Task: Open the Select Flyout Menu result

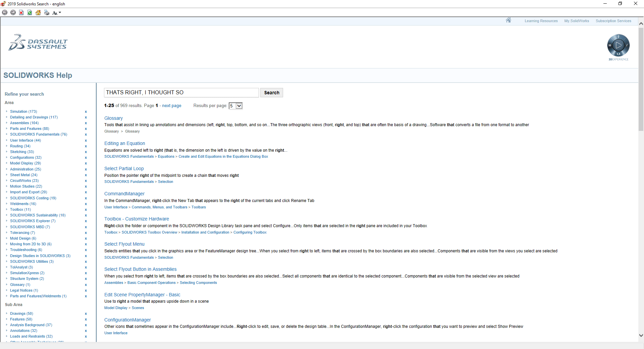Action: pyautogui.click(x=124, y=244)
